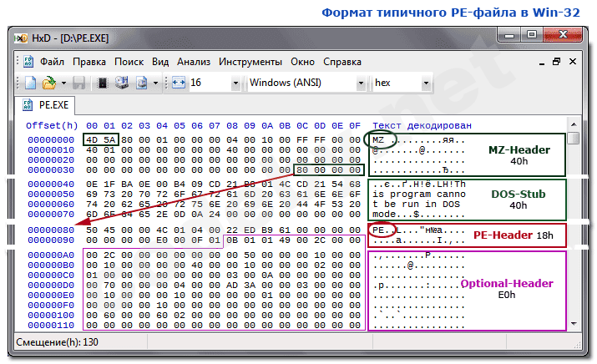
Task: Click decoded text 'is program canno'
Action: 419,195
